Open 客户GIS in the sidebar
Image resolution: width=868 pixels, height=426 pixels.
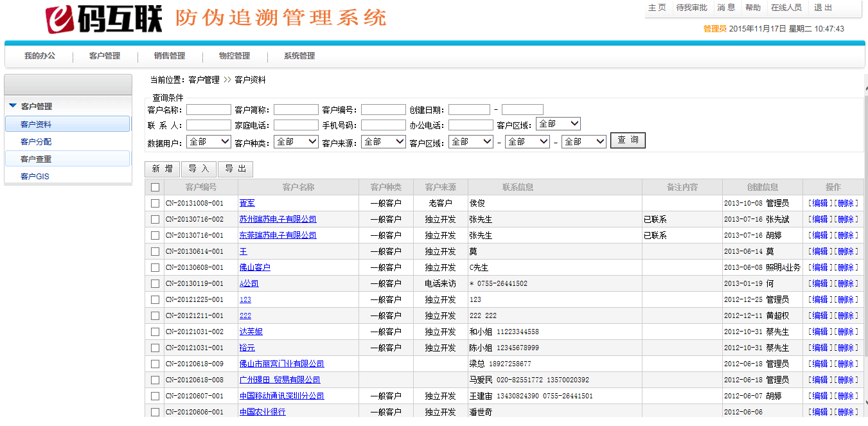35,177
